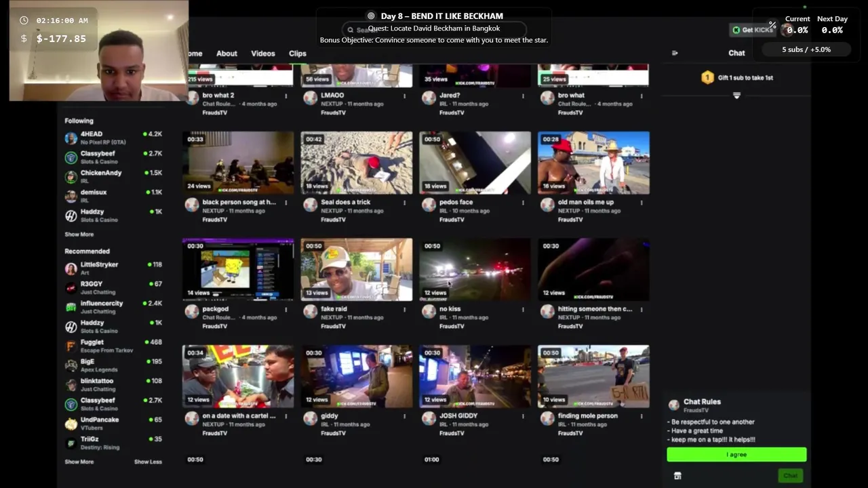This screenshot has height=488, width=868.
Task: Expand the gift leaderboard arrow under Gift 1 sub
Action: pyautogui.click(x=736, y=96)
